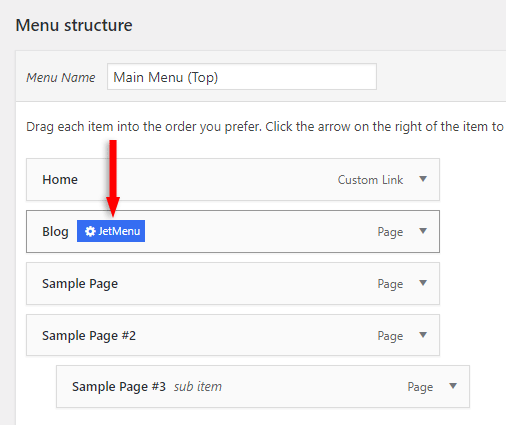Select the Sample Page #2 menu item title
Image resolution: width=506 pixels, height=425 pixels.
click(x=89, y=336)
